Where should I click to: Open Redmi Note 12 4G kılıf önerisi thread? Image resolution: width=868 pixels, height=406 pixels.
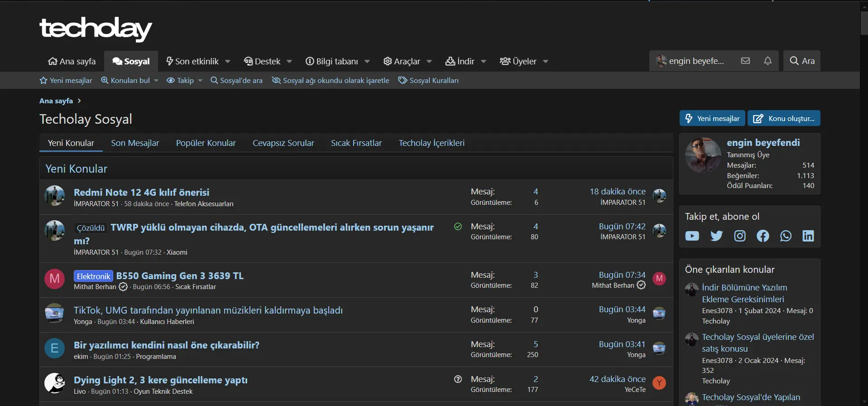(x=141, y=192)
